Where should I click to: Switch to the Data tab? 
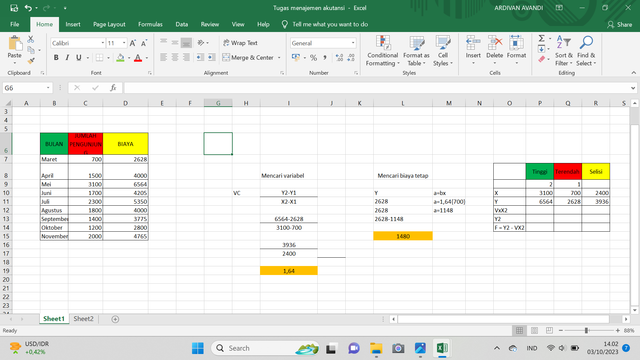[182, 24]
